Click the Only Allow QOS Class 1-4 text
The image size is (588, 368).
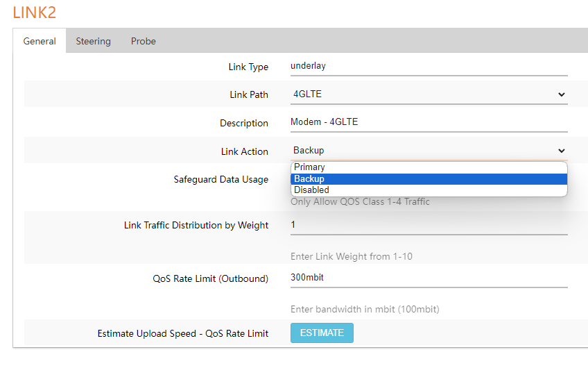(360, 202)
